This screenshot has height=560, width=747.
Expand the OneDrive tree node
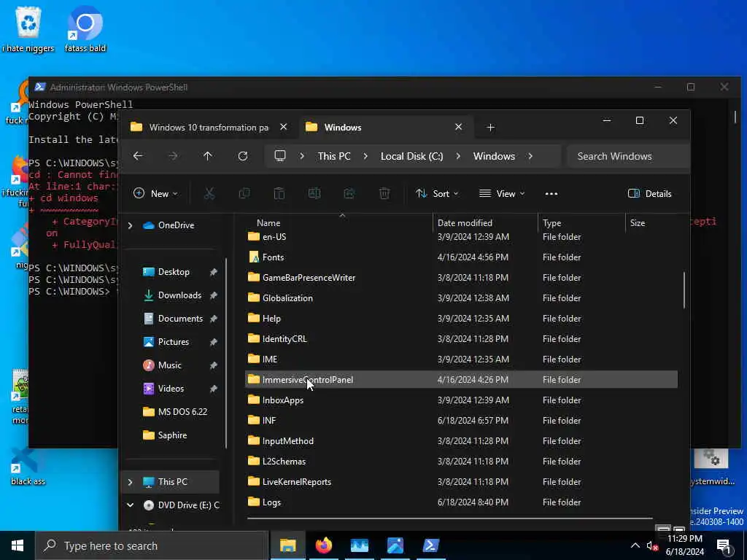(x=130, y=225)
